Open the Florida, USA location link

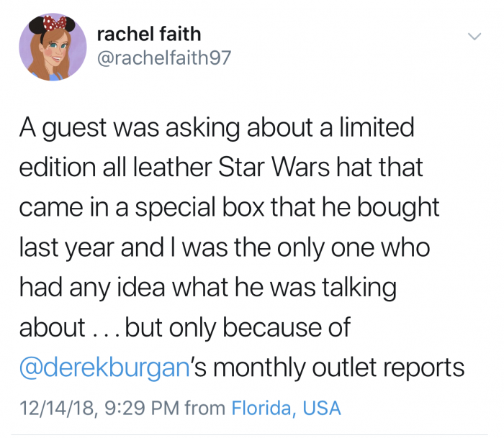coord(286,408)
